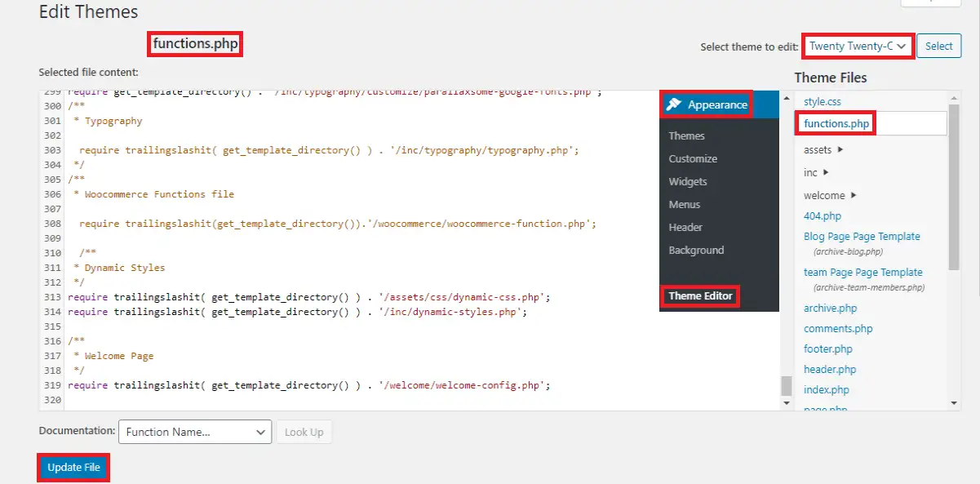Click the functions.php file heading
Image resolution: width=980 pixels, height=484 pixels.
point(196,43)
